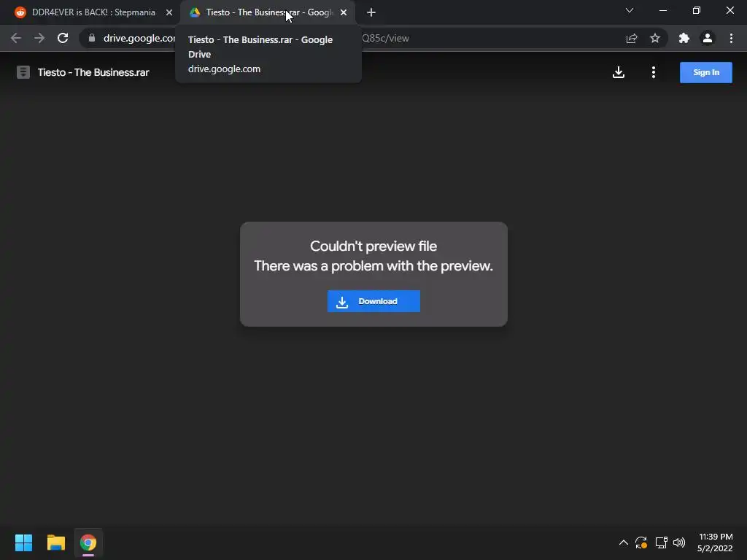Open the Chrome profile avatar
This screenshot has height=560, width=747.
point(708,38)
